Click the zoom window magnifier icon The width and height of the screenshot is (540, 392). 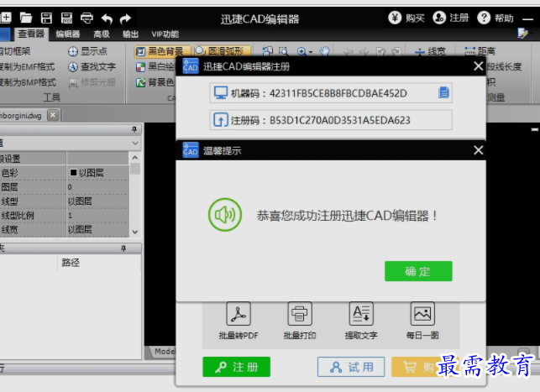(x=283, y=52)
